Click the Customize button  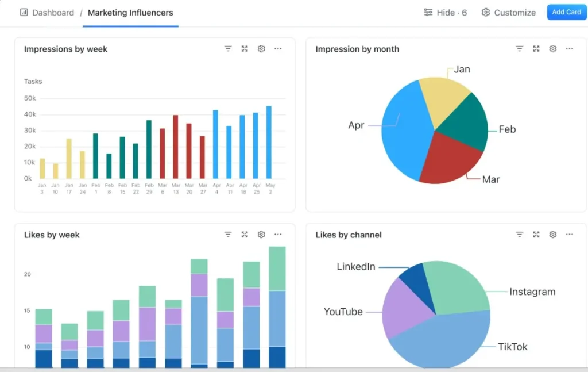509,12
